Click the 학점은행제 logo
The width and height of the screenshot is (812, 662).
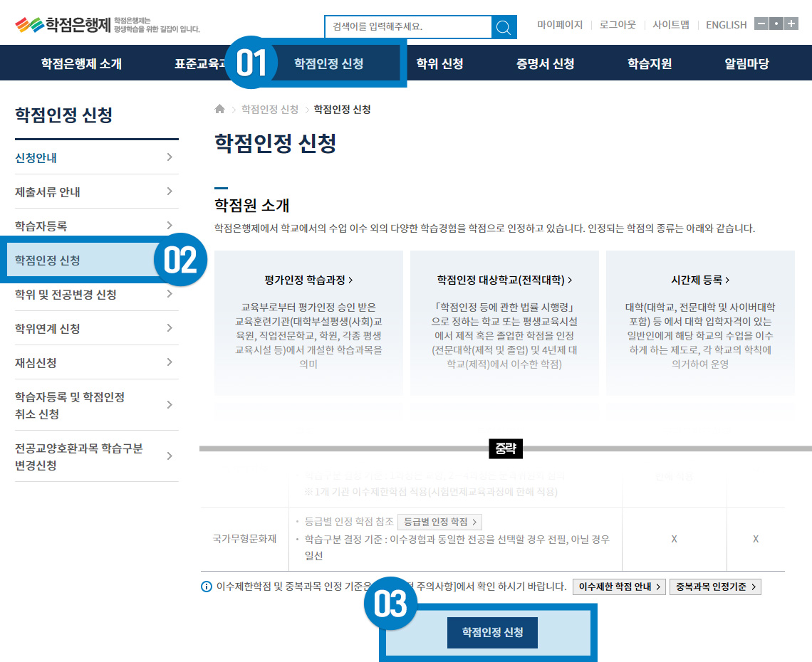[x=64, y=26]
